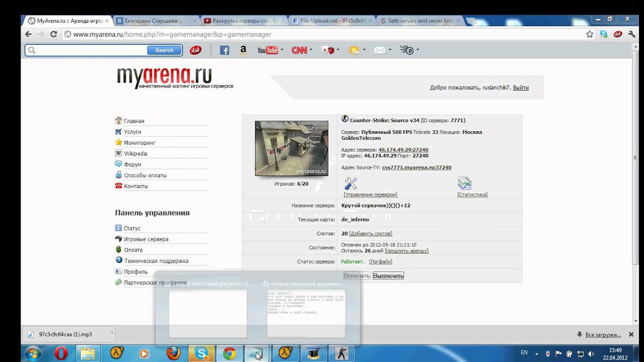Click the Управление сервером link
Screen dimensions: 644x362
(370, 195)
